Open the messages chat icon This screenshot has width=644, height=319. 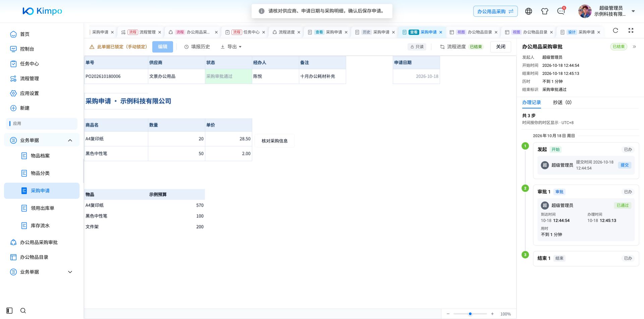(561, 11)
